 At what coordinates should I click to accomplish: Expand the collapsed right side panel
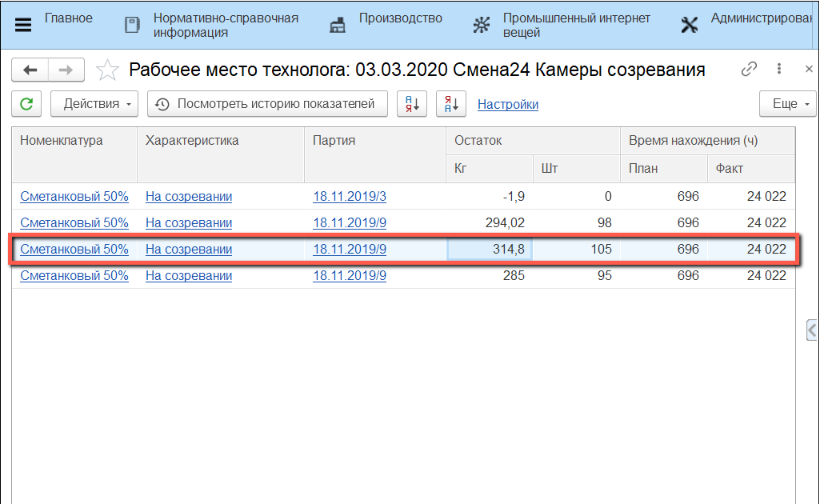click(812, 330)
